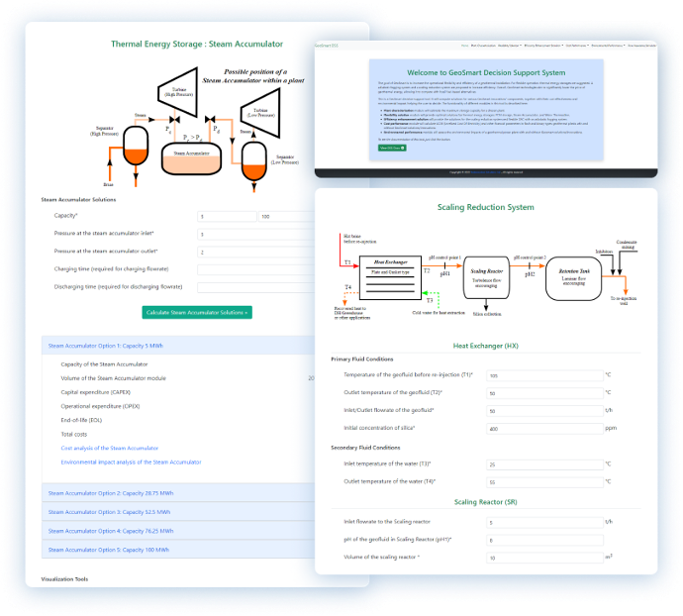Open the footer company link in copyright bar
The height and width of the screenshot is (616, 683).
486,172
